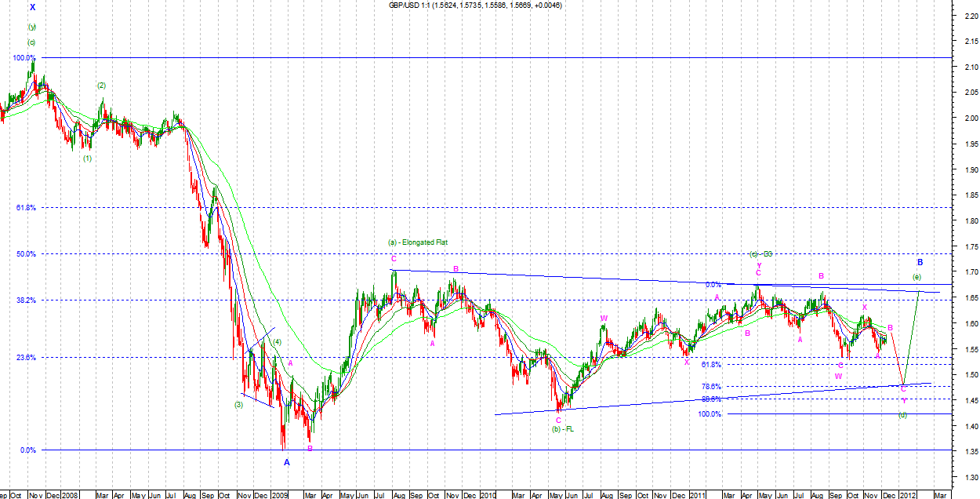Select the "(b) - FL" annotation
The image size is (980, 499).
pyautogui.click(x=563, y=429)
